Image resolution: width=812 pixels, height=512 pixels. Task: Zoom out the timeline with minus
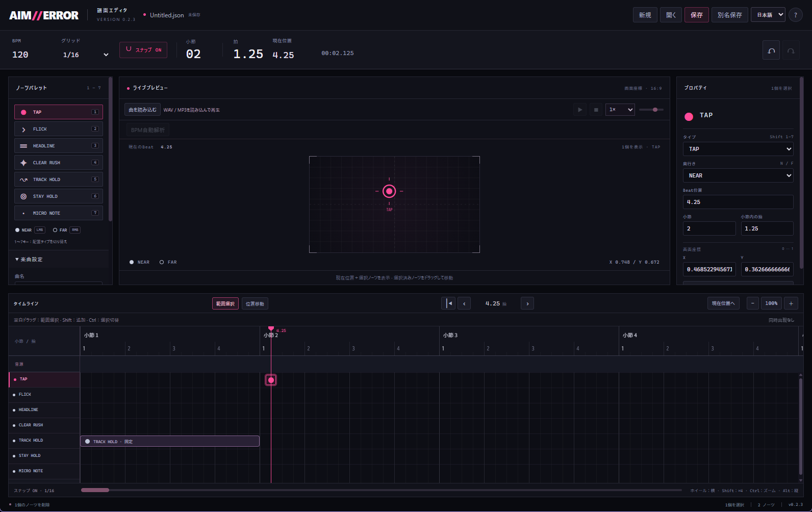tap(753, 303)
